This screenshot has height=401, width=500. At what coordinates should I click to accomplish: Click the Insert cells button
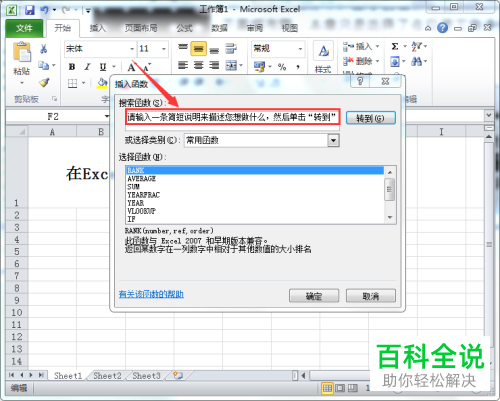coord(357,46)
